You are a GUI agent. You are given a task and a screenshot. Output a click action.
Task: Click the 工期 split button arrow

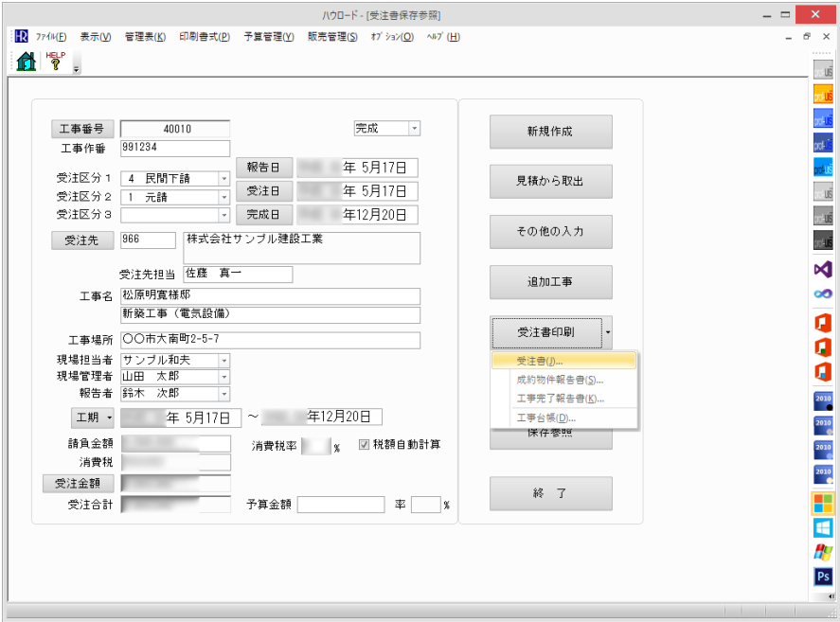(x=110, y=417)
